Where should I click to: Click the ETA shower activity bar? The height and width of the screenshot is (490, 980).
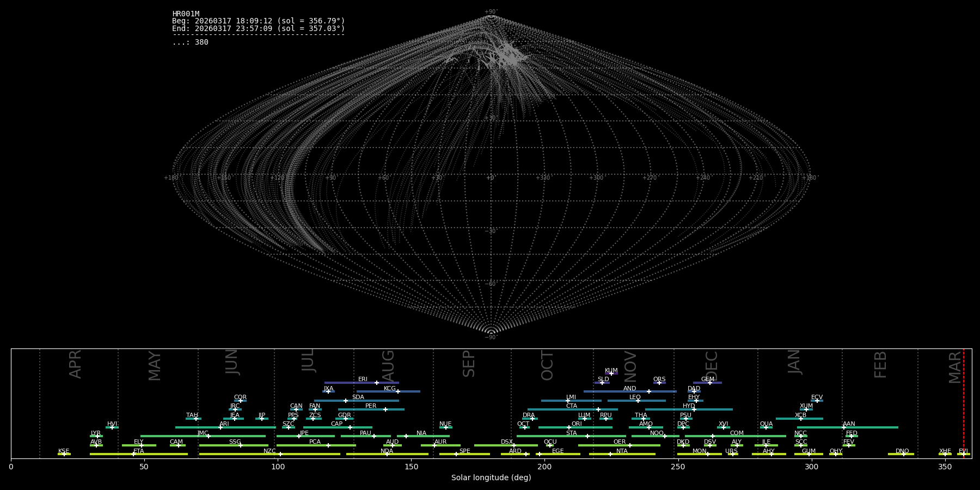click(x=139, y=454)
